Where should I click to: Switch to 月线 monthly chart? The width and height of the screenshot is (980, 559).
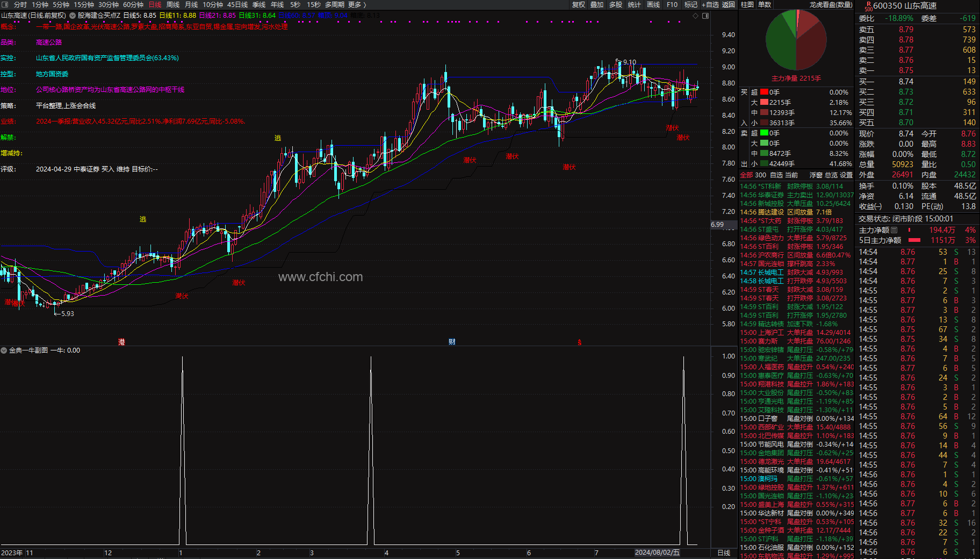pos(191,5)
